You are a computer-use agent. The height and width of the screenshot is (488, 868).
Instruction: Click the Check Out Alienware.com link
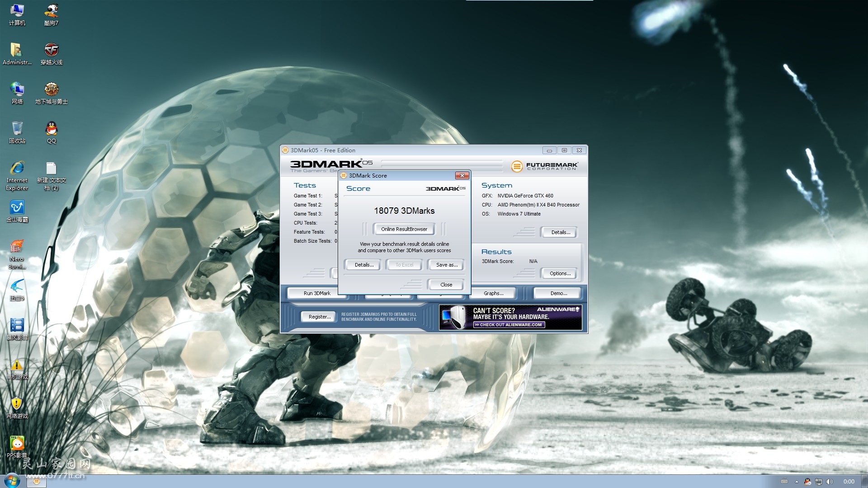point(509,324)
